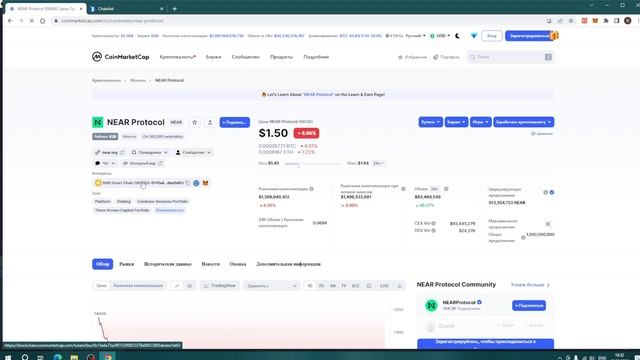Open the 24h low/high range dropdown
This screenshot has width=640, height=360.
[379, 163]
